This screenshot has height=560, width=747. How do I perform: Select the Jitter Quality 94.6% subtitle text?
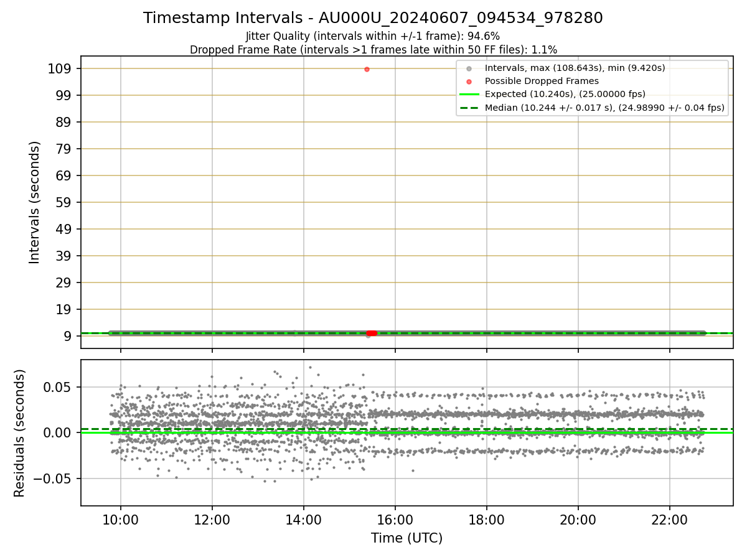click(x=373, y=36)
